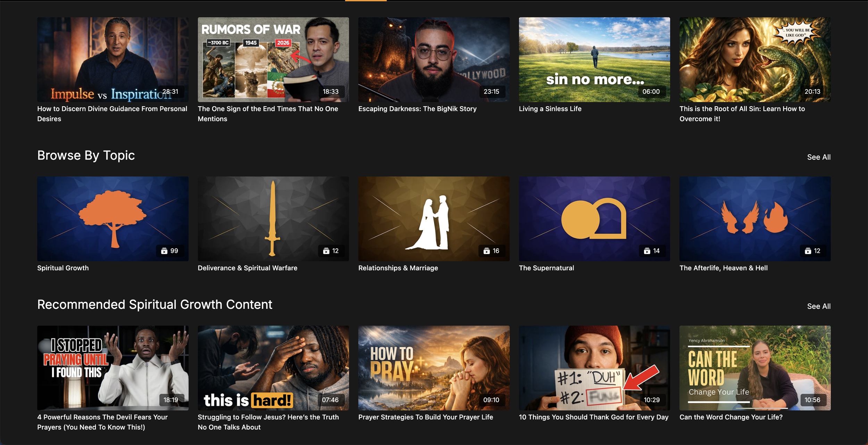Play the 'sin no more' video thumbnail
This screenshot has width=868, height=445.
[594, 59]
